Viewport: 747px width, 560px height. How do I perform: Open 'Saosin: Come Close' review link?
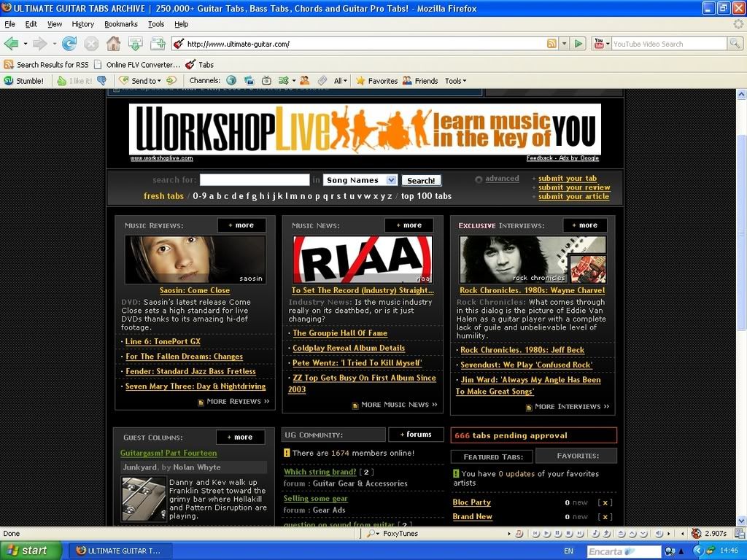coord(194,290)
